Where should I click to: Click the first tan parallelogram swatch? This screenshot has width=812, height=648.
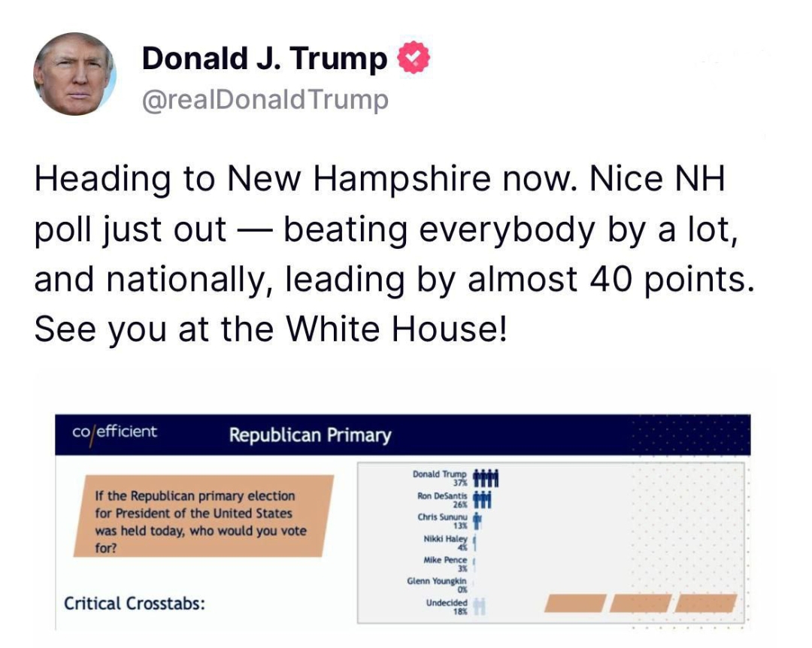pos(575,604)
